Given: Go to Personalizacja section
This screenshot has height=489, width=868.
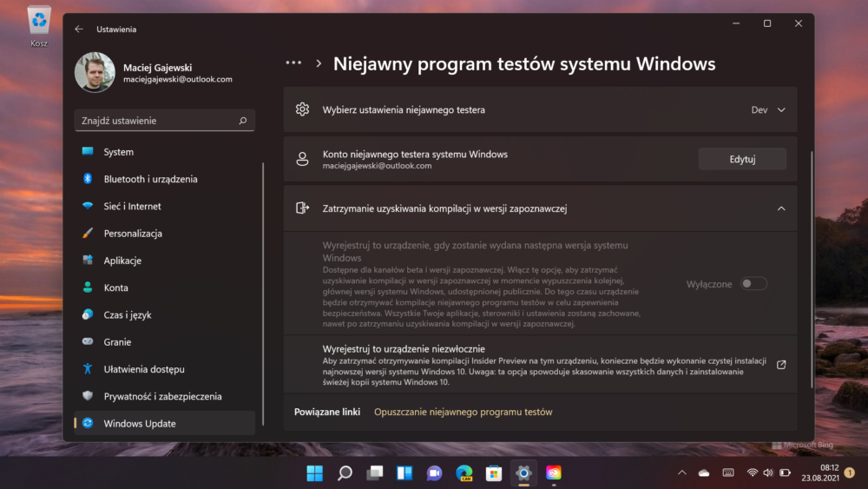Looking at the screenshot, I should click(x=164, y=233).
